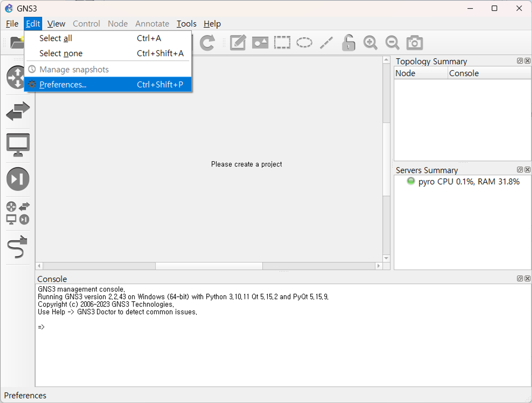
Task: Click the horizontal scrollbar left arrow
Action: [39, 266]
